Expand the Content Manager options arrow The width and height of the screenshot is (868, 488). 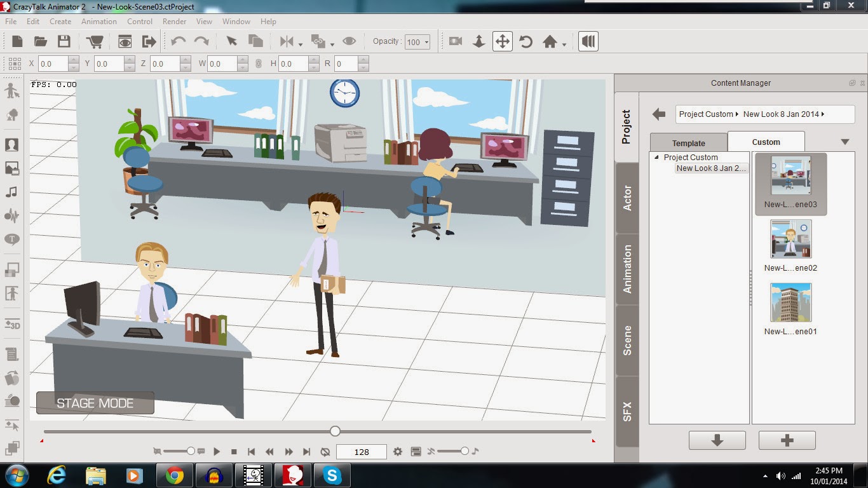(x=845, y=142)
